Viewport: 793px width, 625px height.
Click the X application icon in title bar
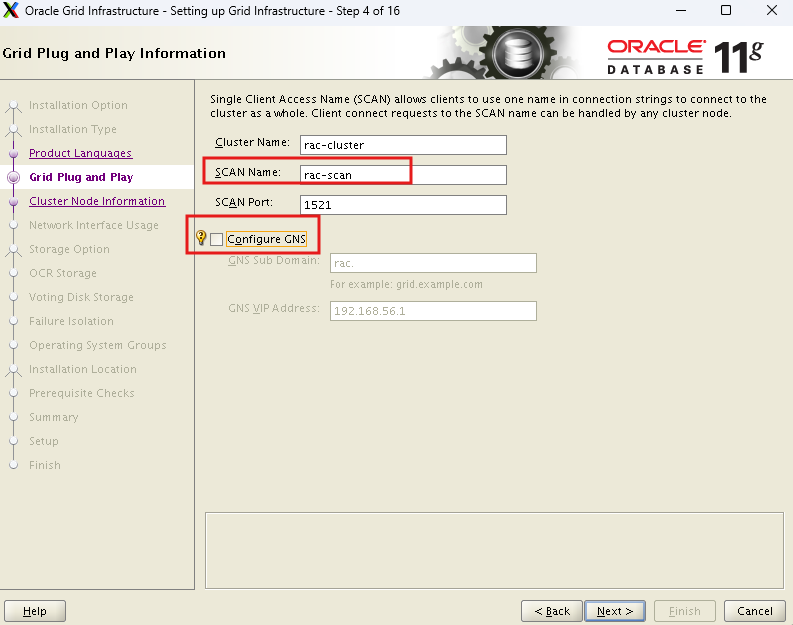tap(11, 10)
